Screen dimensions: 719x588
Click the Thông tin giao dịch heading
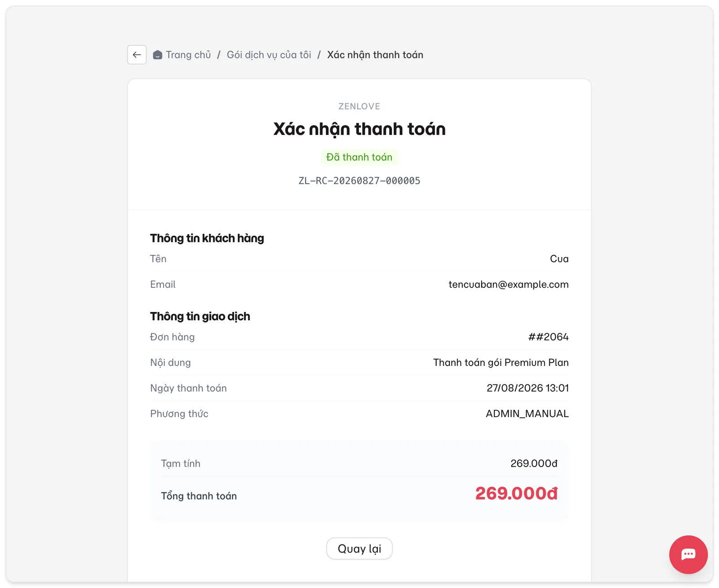click(x=200, y=316)
